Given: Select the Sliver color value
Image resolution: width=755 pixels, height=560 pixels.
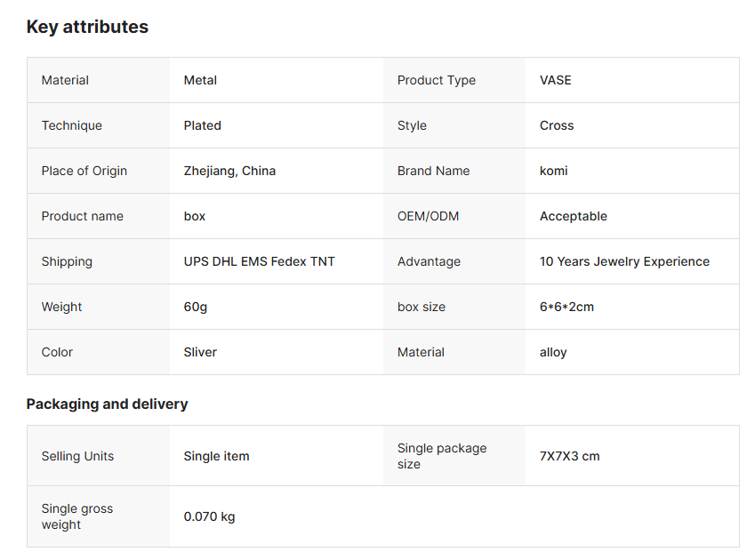Looking at the screenshot, I should [x=200, y=352].
